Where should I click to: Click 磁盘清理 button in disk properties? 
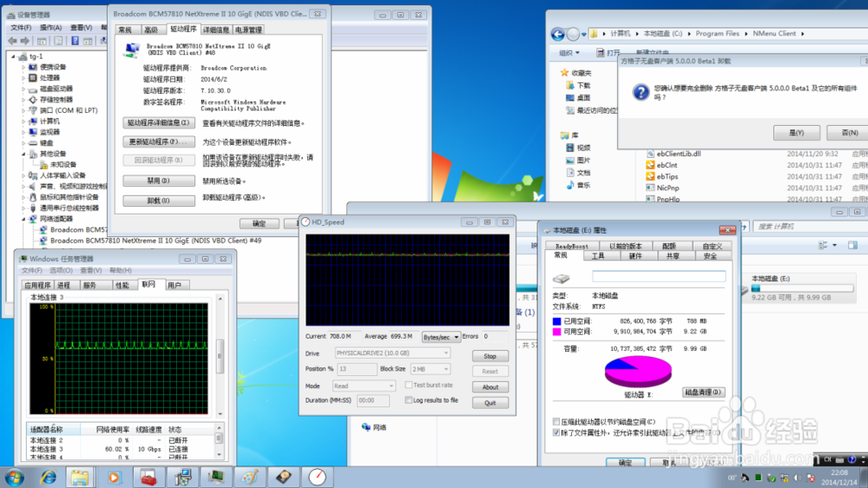click(x=703, y=392)
